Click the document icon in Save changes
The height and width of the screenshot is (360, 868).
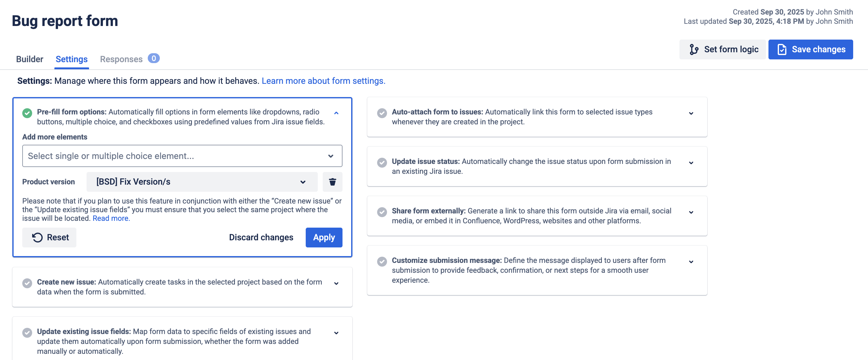tap(782, 49)
